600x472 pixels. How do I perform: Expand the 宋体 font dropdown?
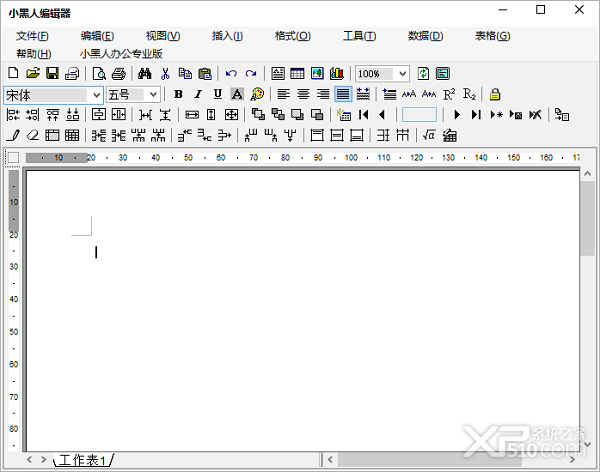tap(96, 95)
